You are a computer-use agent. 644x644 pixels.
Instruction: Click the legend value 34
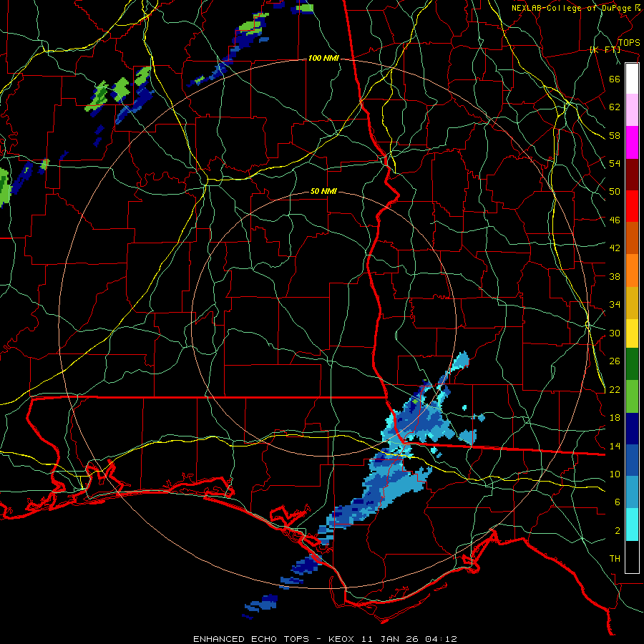click(x=615, y=305)
